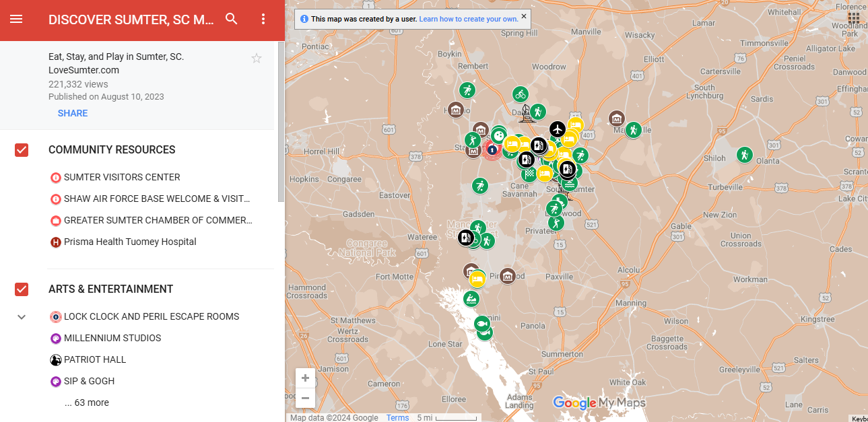Open the Terms link below the map
868x422 pixels.
coord(397,418)
